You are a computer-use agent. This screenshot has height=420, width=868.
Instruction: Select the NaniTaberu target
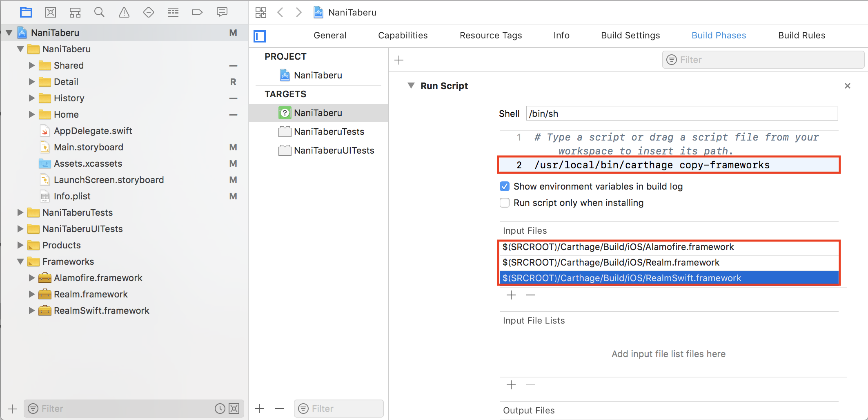point(318,113)
